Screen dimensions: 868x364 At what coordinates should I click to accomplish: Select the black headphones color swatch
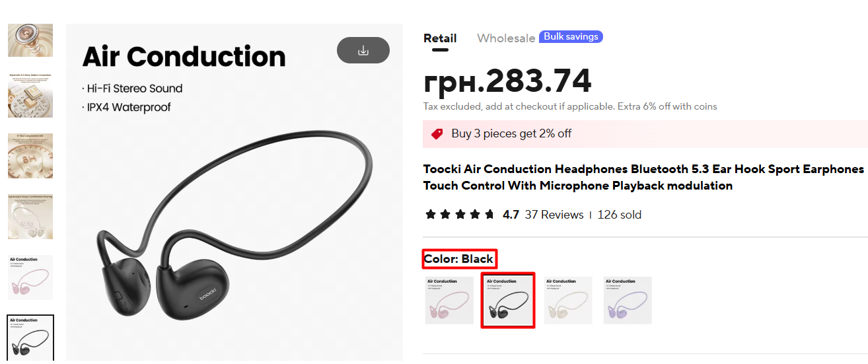coord(507,300)
